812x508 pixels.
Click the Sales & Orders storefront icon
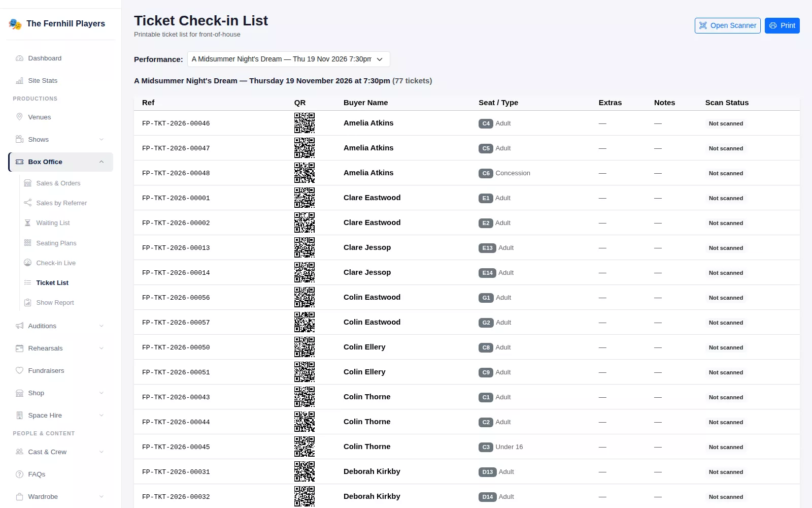[27, 183]
